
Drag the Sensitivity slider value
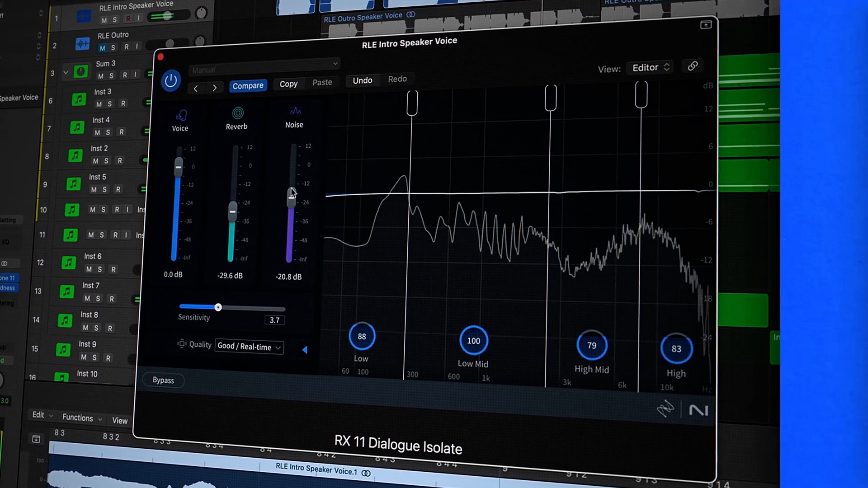pyautogui.click(x=217, y=307)
